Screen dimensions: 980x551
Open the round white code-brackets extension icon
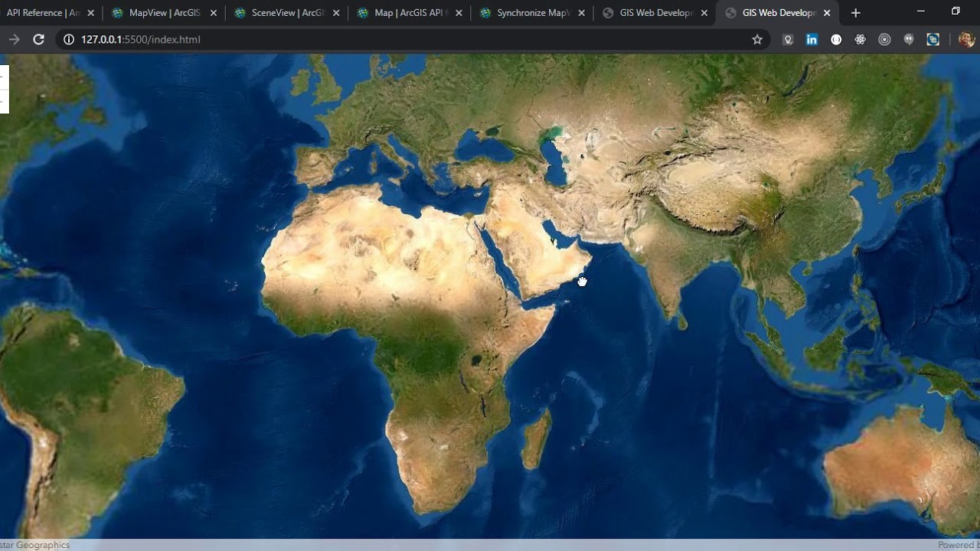click(836, 39)
